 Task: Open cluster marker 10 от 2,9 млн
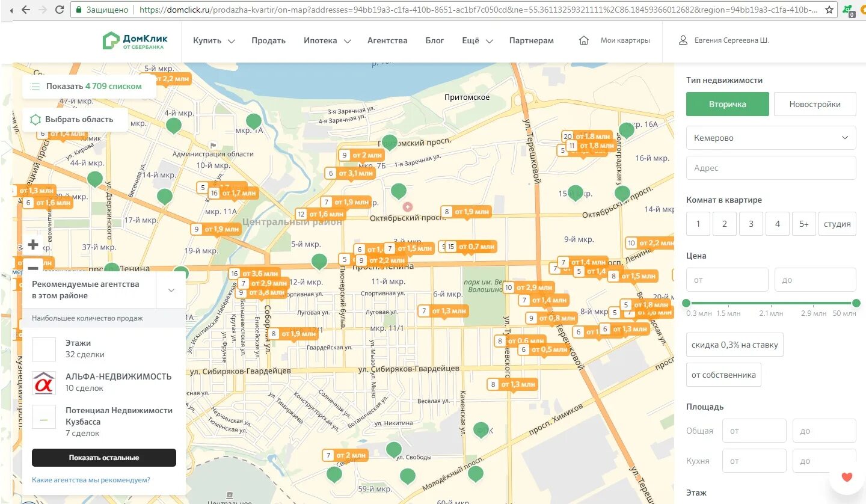(528, 287)
